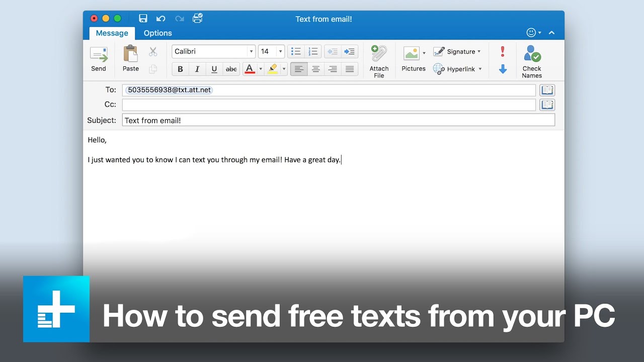Open address book for Cc field
This screenshot has height=362, width=644.
pyautogui.click(x=547, y=105)
